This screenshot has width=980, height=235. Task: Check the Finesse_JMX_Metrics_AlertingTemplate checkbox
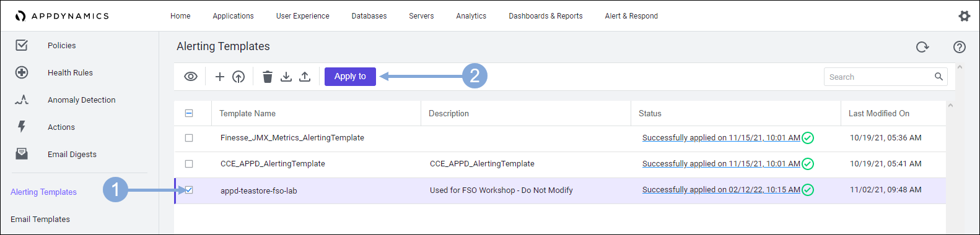189,138
